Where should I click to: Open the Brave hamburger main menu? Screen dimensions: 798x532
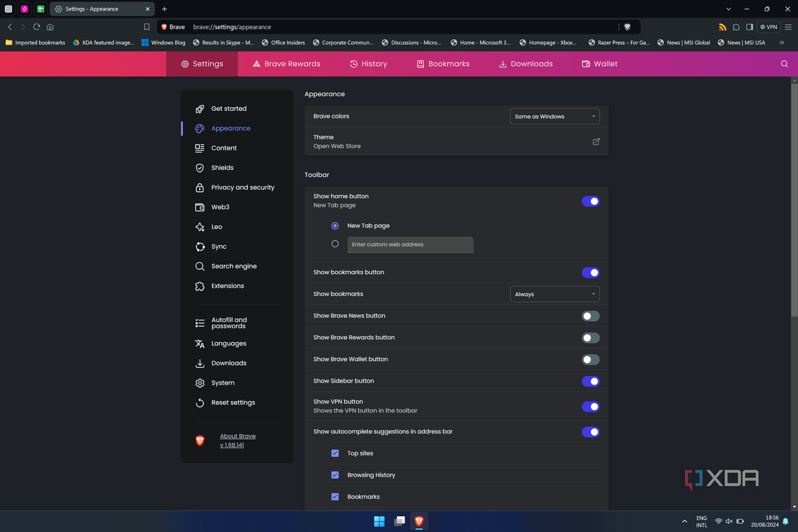click(x=788, y=27)
